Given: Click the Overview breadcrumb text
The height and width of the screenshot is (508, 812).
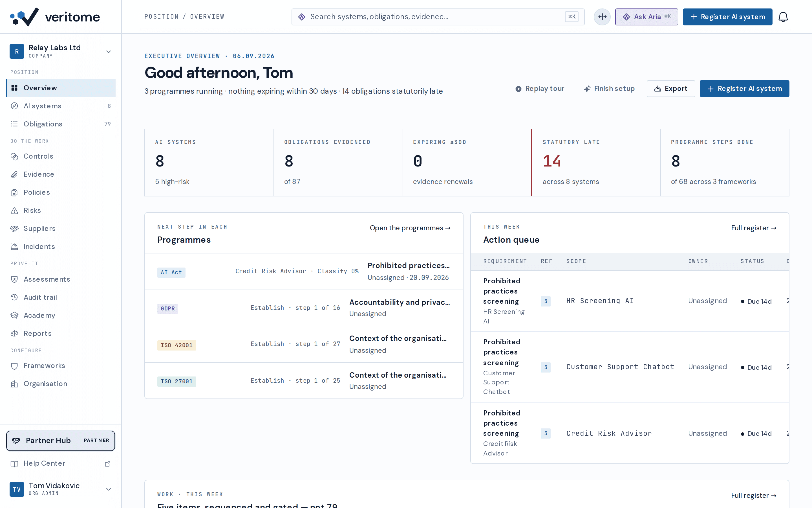Looking at the screenshot, I should coord(207,17).
